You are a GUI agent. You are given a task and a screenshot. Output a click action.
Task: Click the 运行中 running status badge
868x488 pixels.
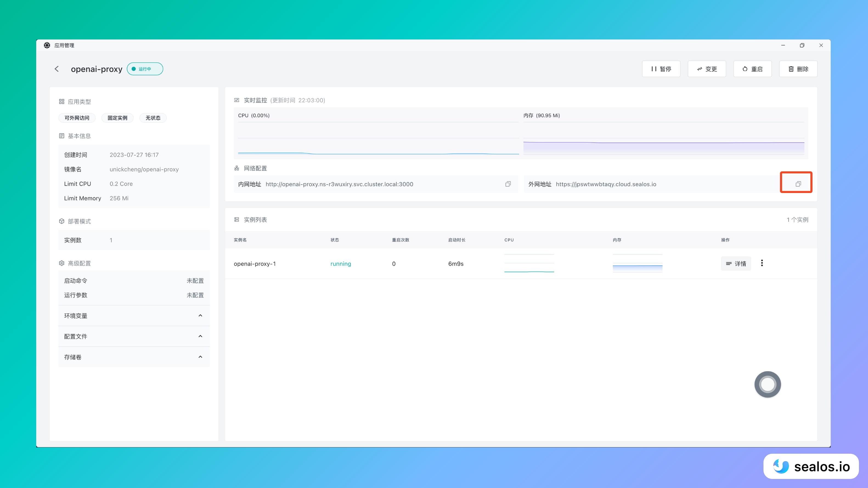(x=145, y=69)
